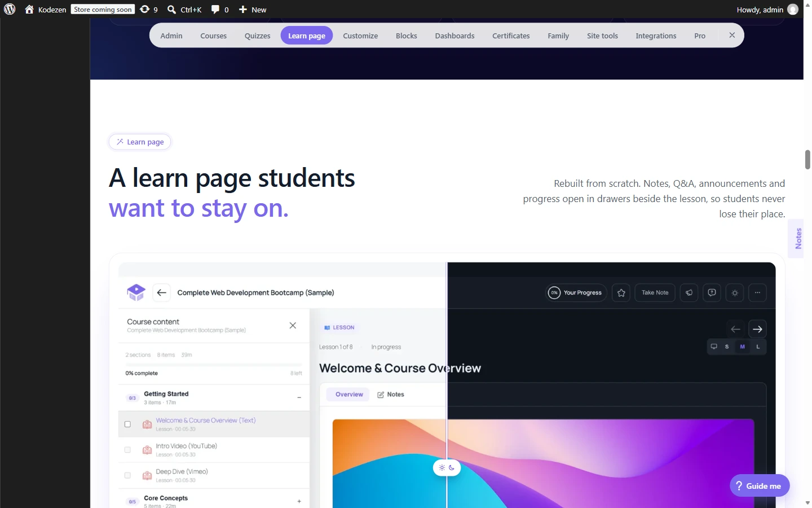Screen dimensions: 812x508
Task: Switch to the Certificates nav tab
Action: click(x=511, y=36)
